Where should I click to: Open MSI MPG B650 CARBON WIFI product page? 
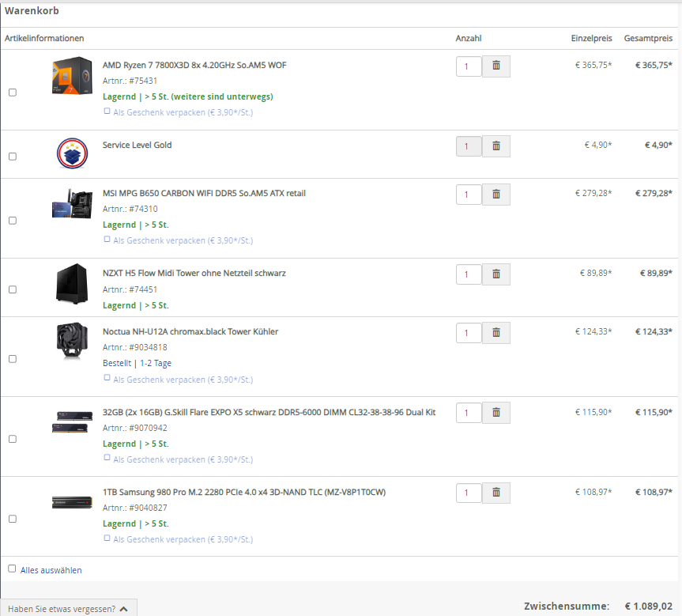pyautogui.click(x=204, y=193)
